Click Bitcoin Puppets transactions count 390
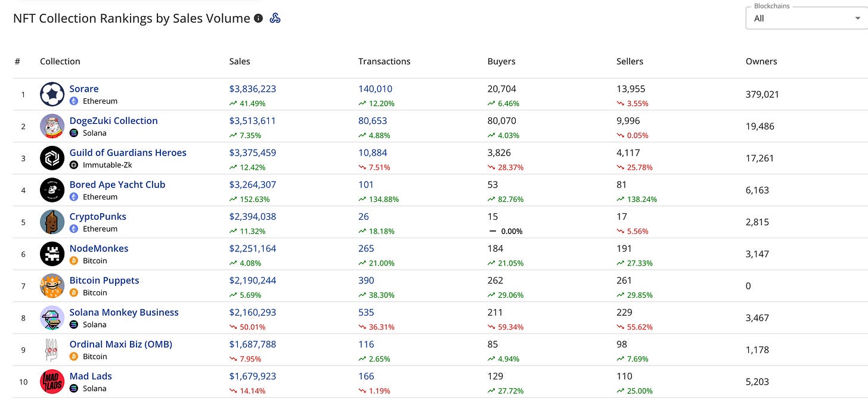The width and height of the screenshot is (868, 399). (x=367, y=280)
